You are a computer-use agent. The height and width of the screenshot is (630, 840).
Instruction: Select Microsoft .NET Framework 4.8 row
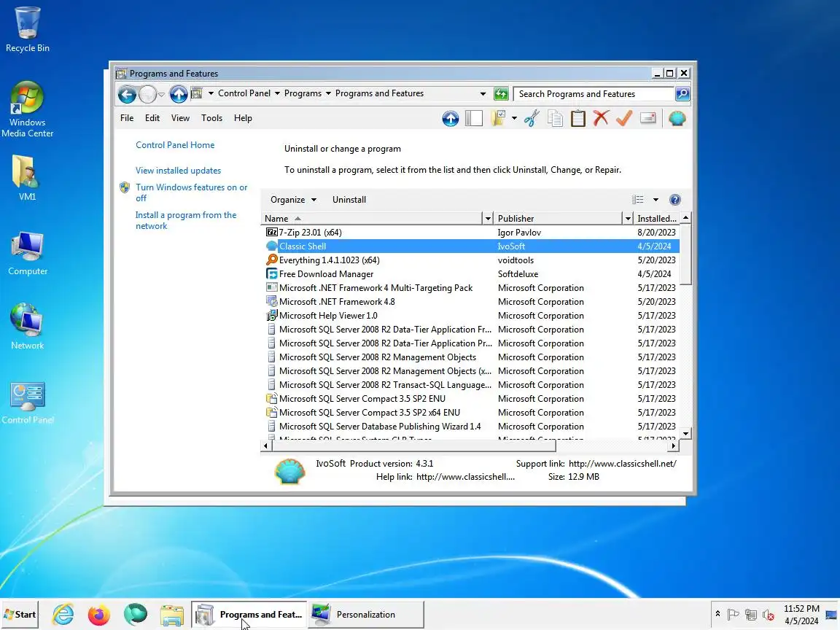470,302
